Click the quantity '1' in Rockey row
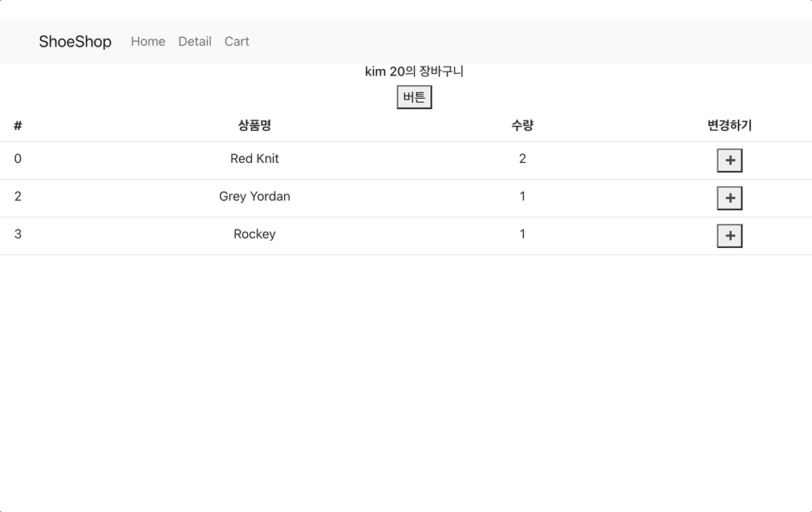Screen dimensions: 812x512 tap(522, 234)
